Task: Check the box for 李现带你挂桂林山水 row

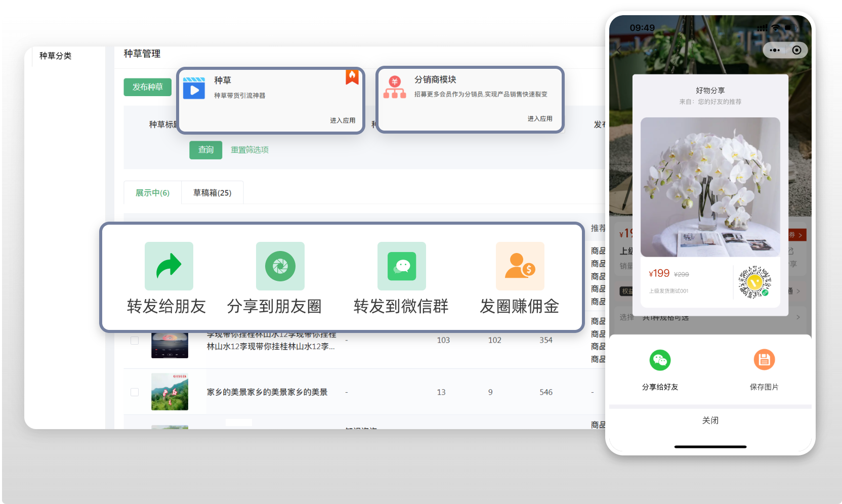Action: (135, 341)
